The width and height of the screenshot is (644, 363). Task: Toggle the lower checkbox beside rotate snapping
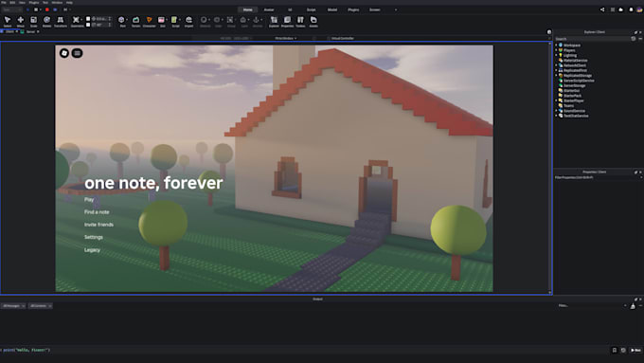(x=88, y=25)
